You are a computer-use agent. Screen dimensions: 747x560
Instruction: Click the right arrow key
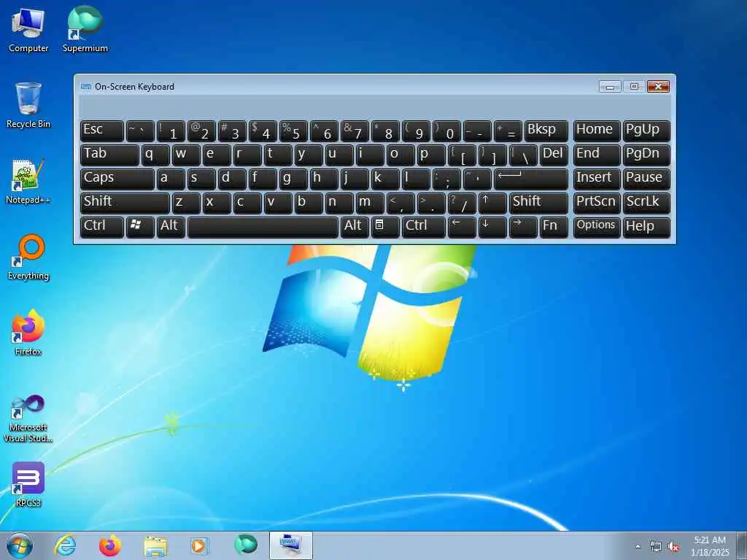click(x=523, y=227)
